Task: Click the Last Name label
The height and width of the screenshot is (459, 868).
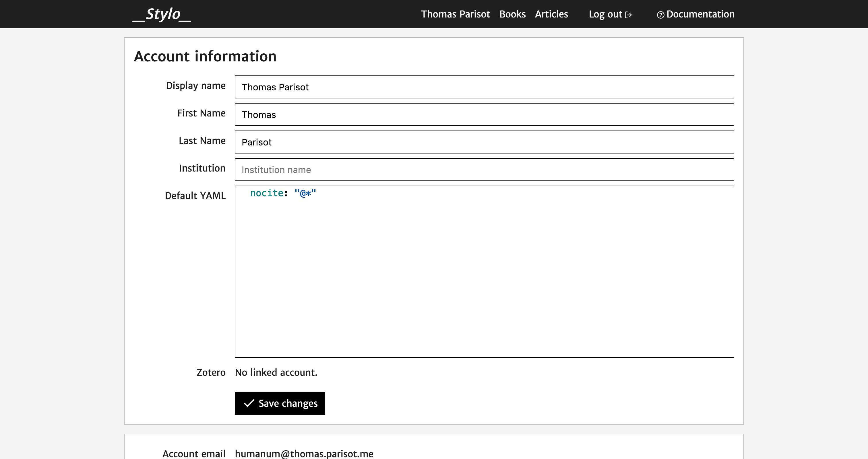Action: pyautogui.click(x=202, y=141)
